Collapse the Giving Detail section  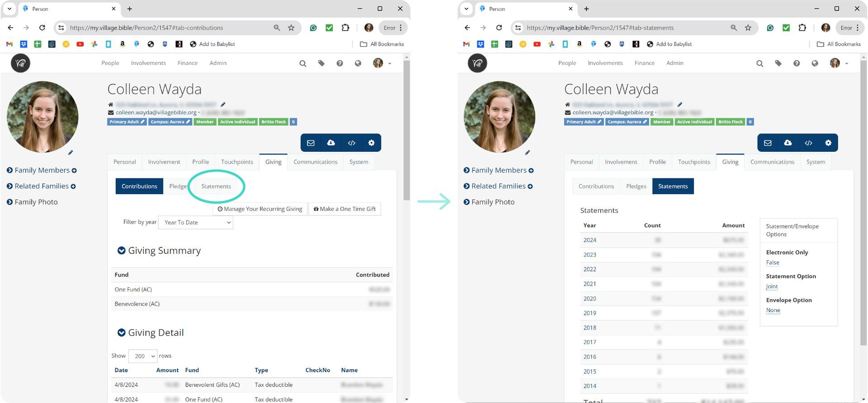pos(121,333)
